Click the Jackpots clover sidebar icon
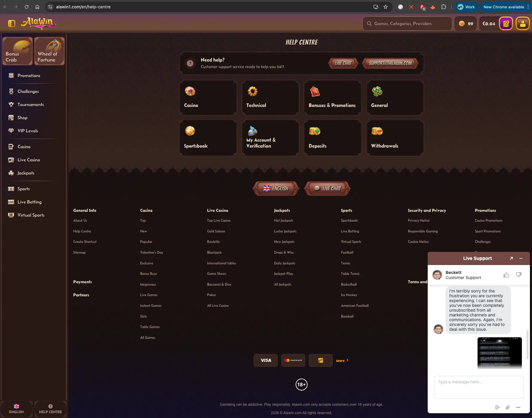The height and width of the screenshot is (418, 532). click(11, 173)
